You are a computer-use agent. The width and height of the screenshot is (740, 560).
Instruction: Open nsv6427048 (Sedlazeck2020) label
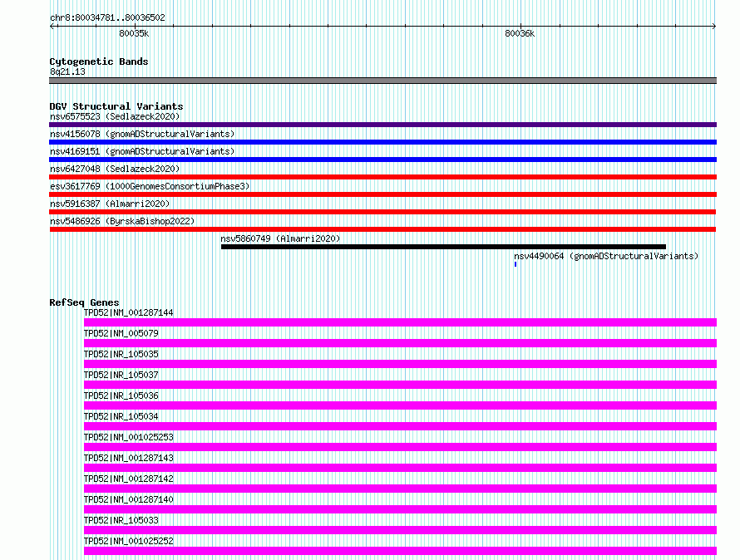[115, 169]
